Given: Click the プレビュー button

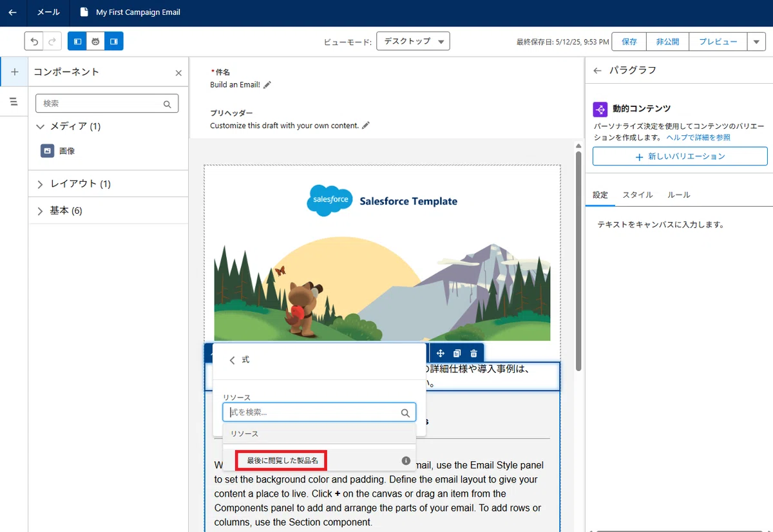Looking at the screenshot, I should [x=718, y=41].
